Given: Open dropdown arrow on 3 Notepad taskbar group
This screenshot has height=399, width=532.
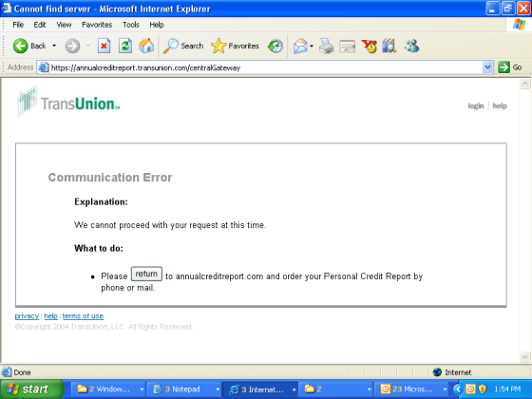Looking at the screenshot, I should coord(218,389).
